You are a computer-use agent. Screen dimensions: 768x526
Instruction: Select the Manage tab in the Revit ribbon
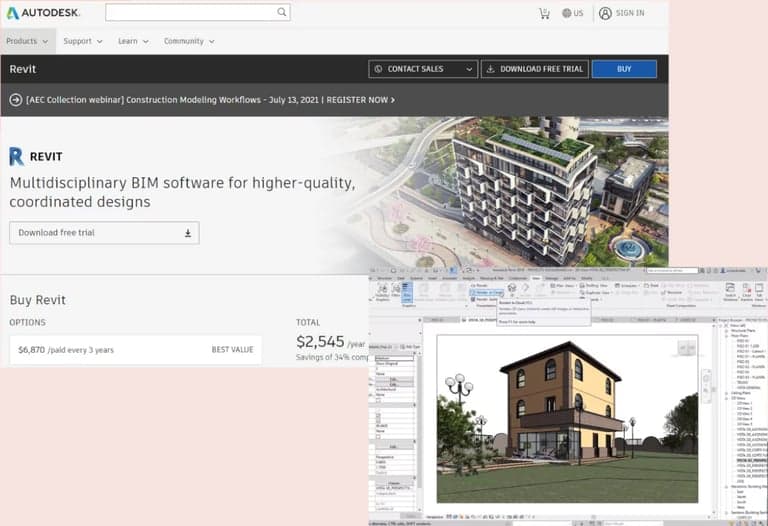552,278
